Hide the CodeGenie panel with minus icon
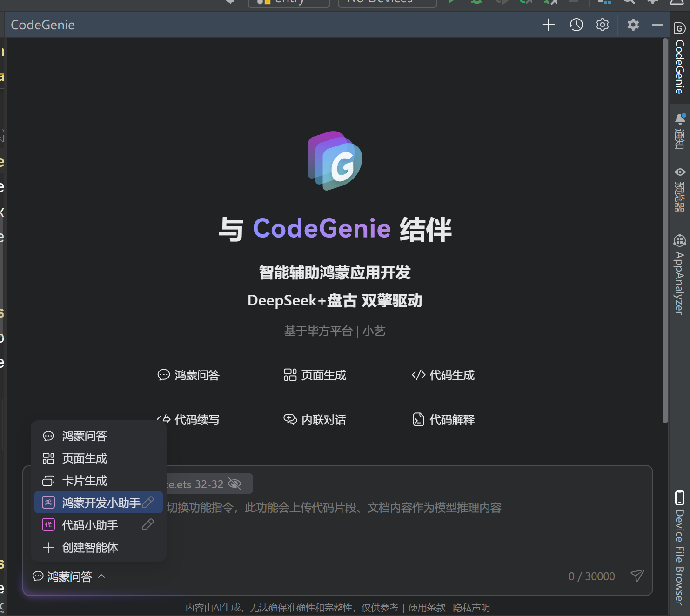 [657, 25]
